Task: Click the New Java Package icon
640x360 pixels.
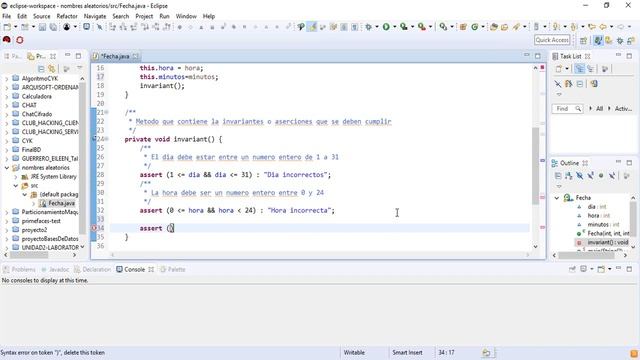Action: [x=463, y=27]
